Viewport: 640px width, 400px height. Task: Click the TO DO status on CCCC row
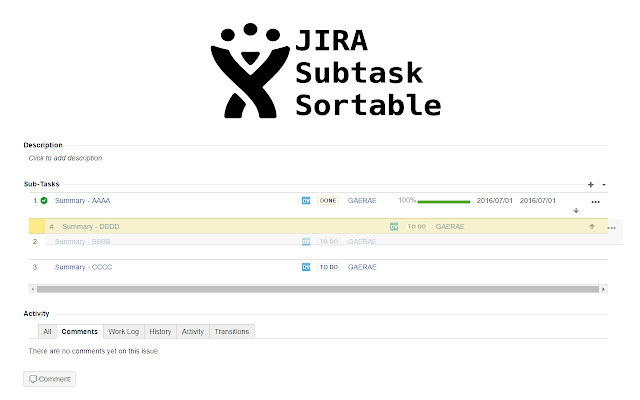(329, 267)
